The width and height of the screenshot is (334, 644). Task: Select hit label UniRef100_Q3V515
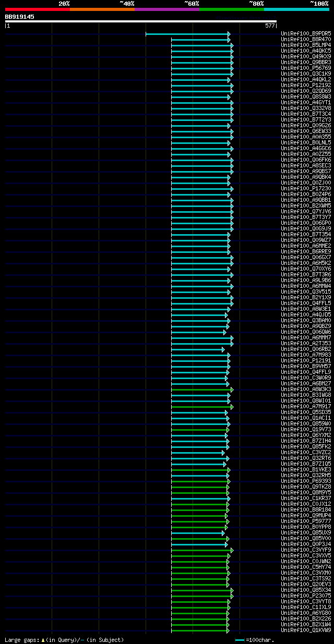[306, 291]
